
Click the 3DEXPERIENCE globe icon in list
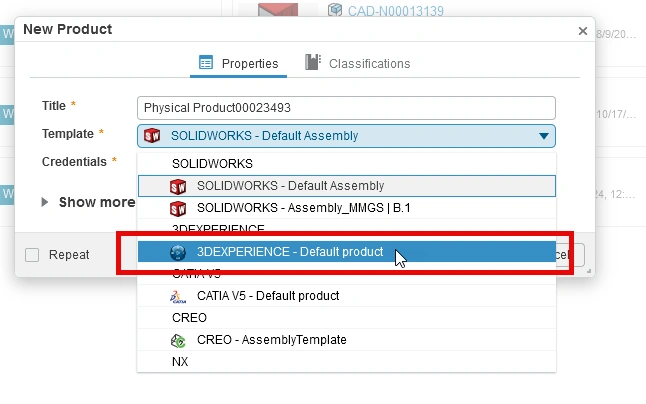coord(178,252)
